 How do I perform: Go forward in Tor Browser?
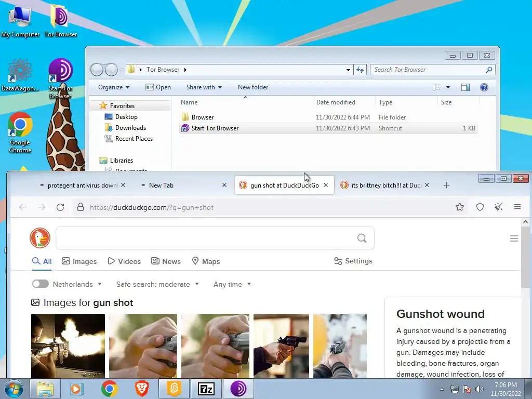pyautogui.click(x=42, y=207)
